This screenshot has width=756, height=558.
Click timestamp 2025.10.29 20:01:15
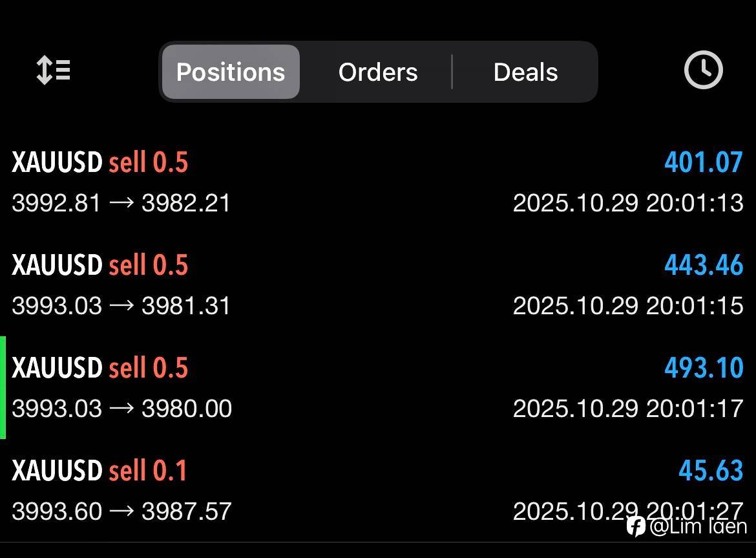coord(628,305)
